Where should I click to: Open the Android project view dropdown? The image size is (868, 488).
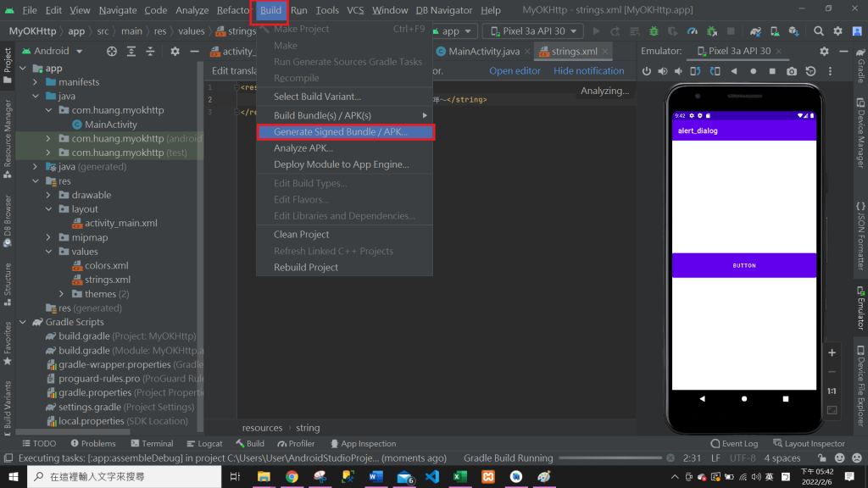tap(53, 51)
